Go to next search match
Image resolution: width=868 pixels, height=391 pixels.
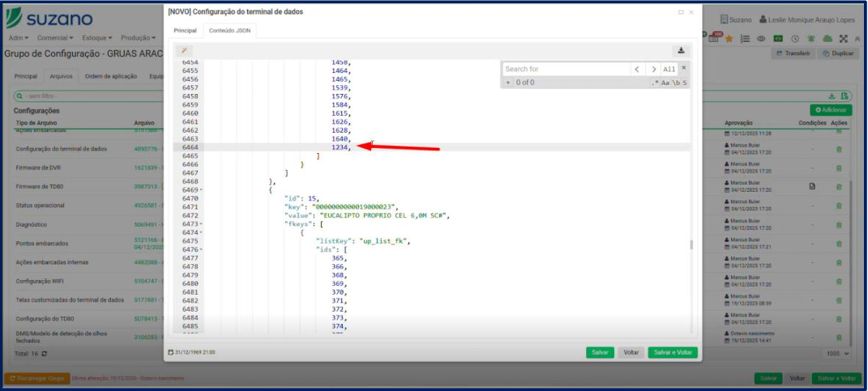653,70
